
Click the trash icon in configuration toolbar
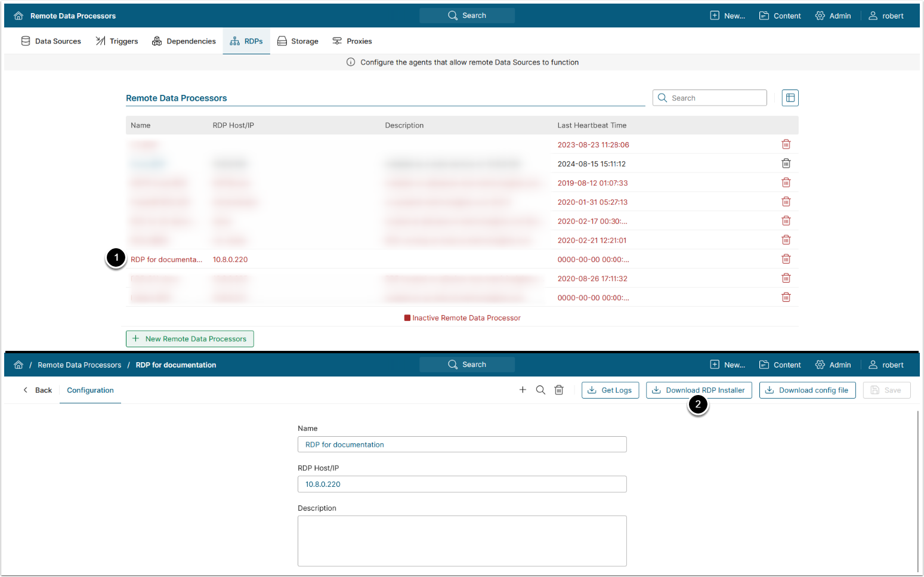[559, 390]
